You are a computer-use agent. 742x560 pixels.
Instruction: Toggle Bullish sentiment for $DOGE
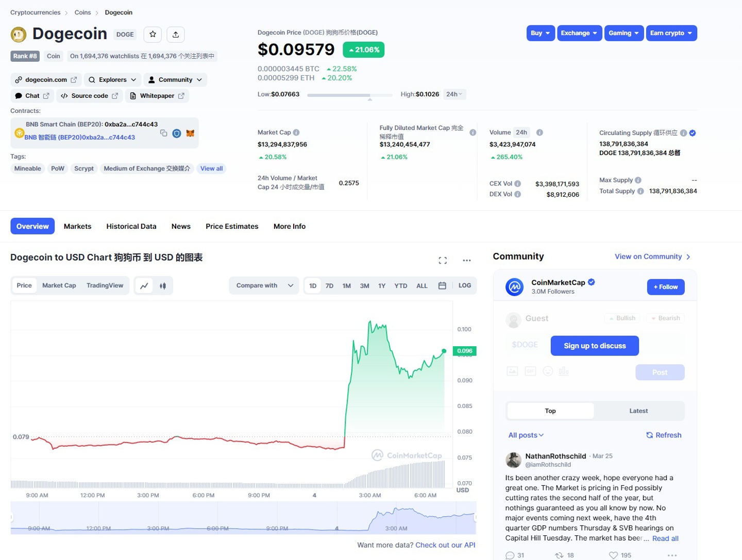coord(621,318)
